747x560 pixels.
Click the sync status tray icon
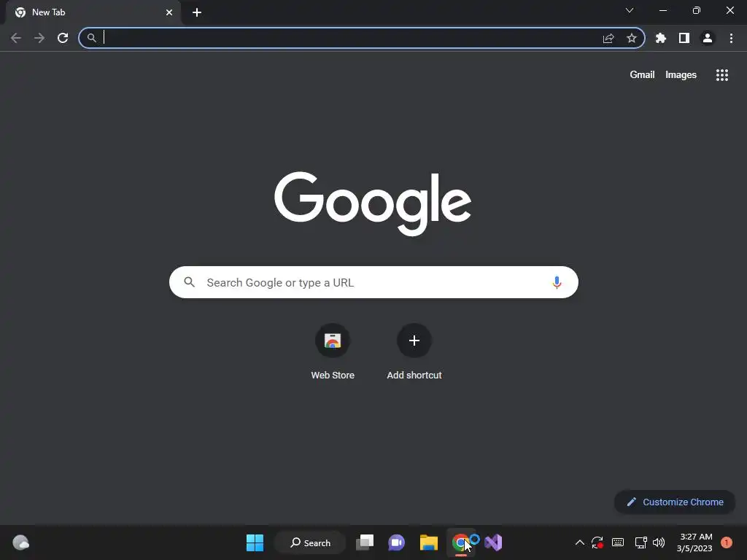point(597,542)
